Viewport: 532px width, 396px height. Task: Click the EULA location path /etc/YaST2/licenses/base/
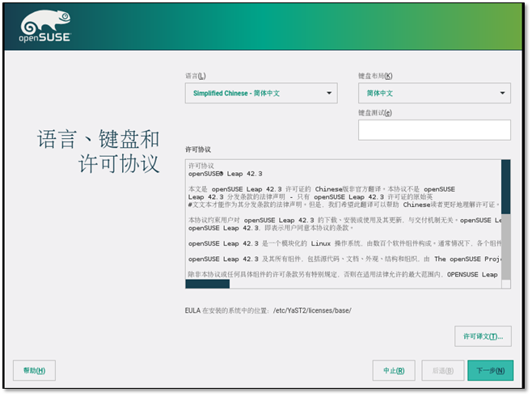coord(312,310)
